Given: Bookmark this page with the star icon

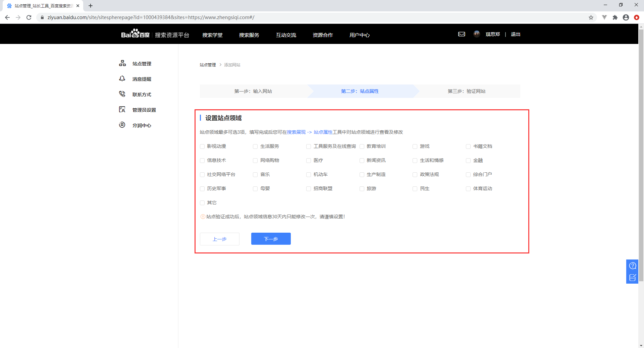Looking at the screenshot, I should [x=591, y=17].
